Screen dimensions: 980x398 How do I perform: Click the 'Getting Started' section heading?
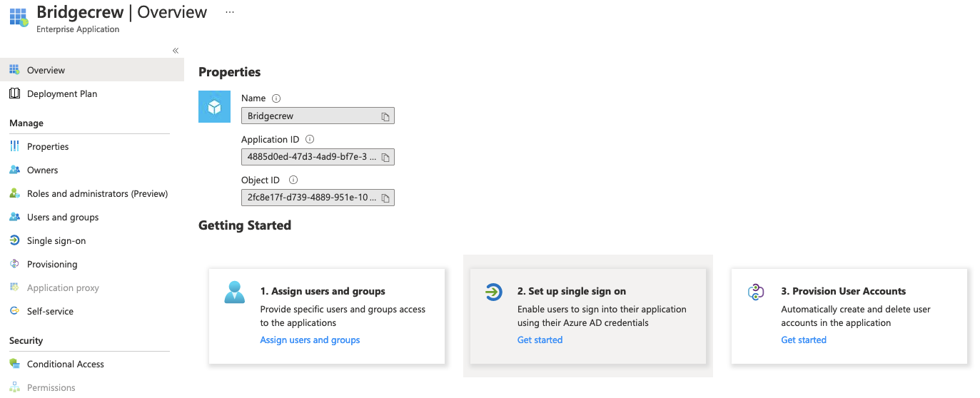[245, 225]
